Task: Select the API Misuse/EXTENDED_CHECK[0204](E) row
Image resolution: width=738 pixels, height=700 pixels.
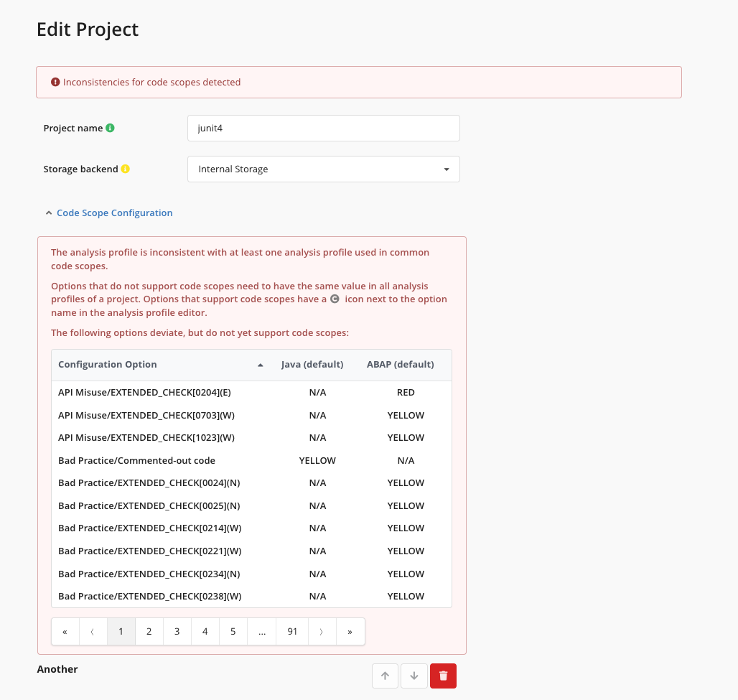Action: 251,393
